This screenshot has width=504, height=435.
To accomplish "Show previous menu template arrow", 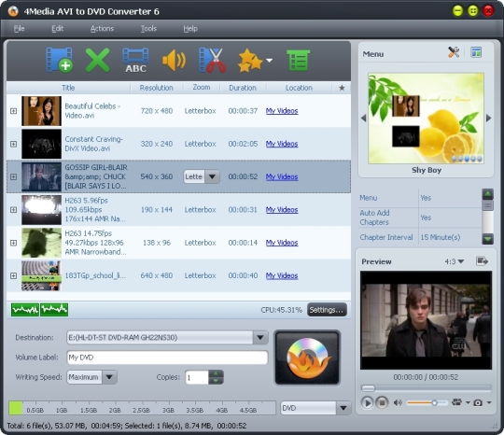I will 364,118.
